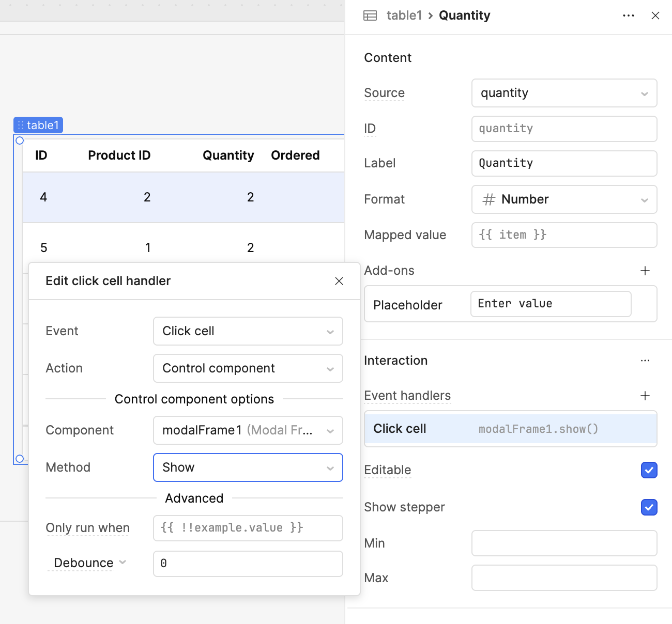Open Interaction section more options

(x=645, y=361)
